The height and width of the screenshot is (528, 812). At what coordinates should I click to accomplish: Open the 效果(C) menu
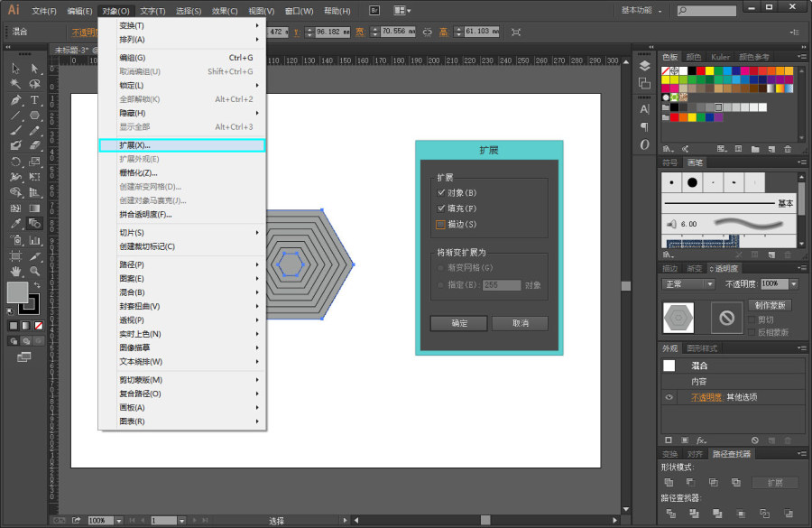pyautogui.click(x=225, y=11)
